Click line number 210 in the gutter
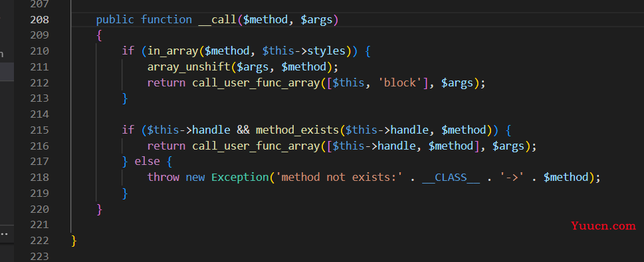The image size is (644, 262). click(x=39, y=51)
